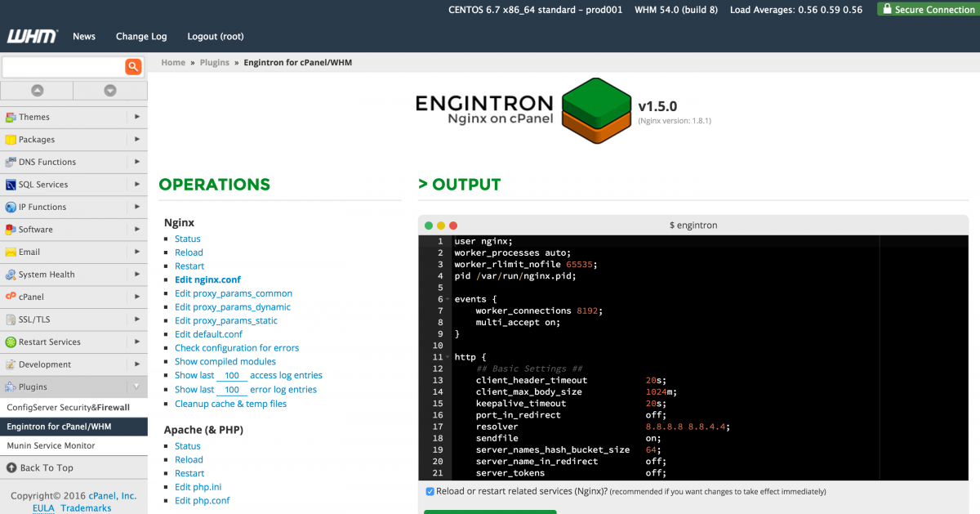980x514 pixels.
Task: Open Edit proxy_params_static link
Action: [x=226, y=320]
